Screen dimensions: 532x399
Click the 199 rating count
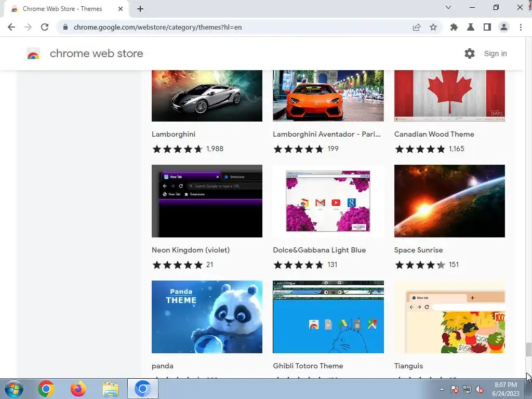333,149
